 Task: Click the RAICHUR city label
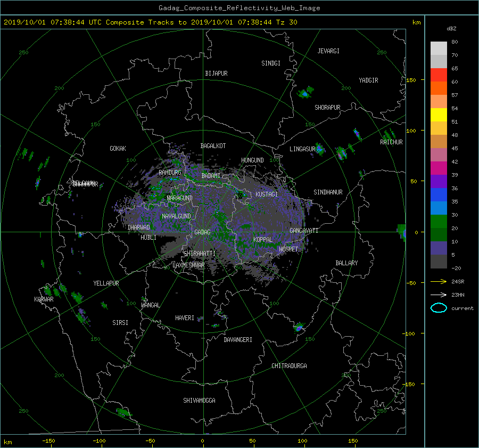(x=391, y=142)
